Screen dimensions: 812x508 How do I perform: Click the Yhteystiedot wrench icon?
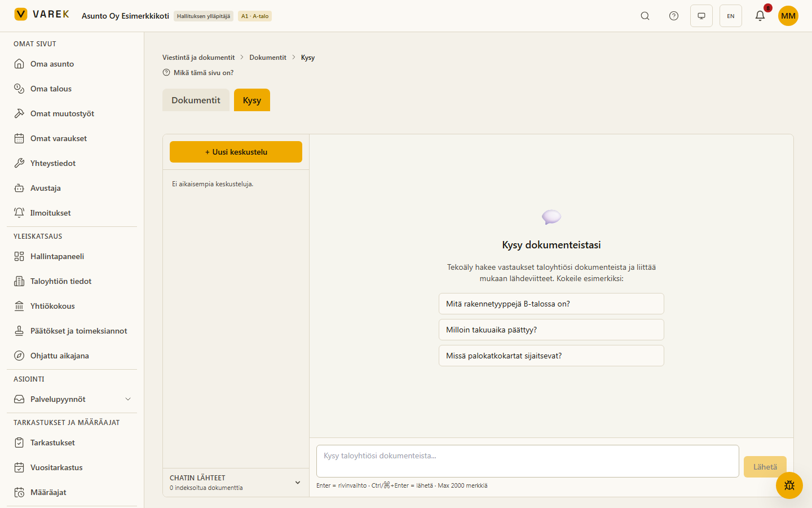[19, 163]
